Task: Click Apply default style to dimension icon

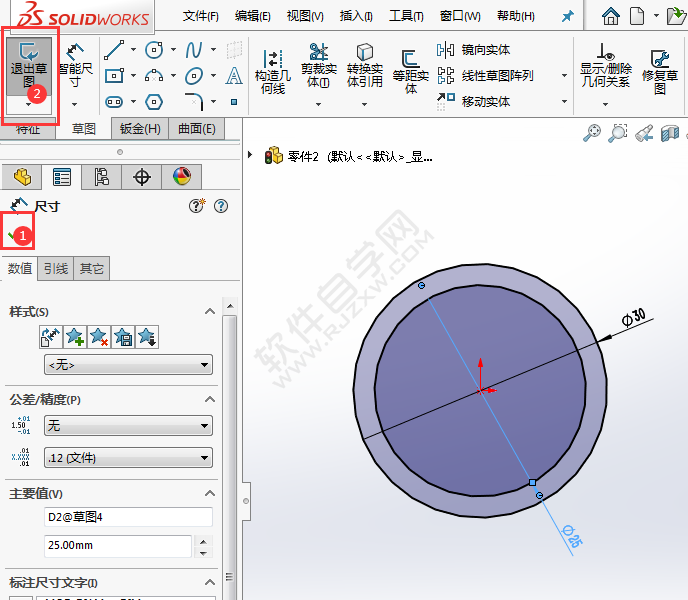Action: pyautogui.click(x=51, y=337)
